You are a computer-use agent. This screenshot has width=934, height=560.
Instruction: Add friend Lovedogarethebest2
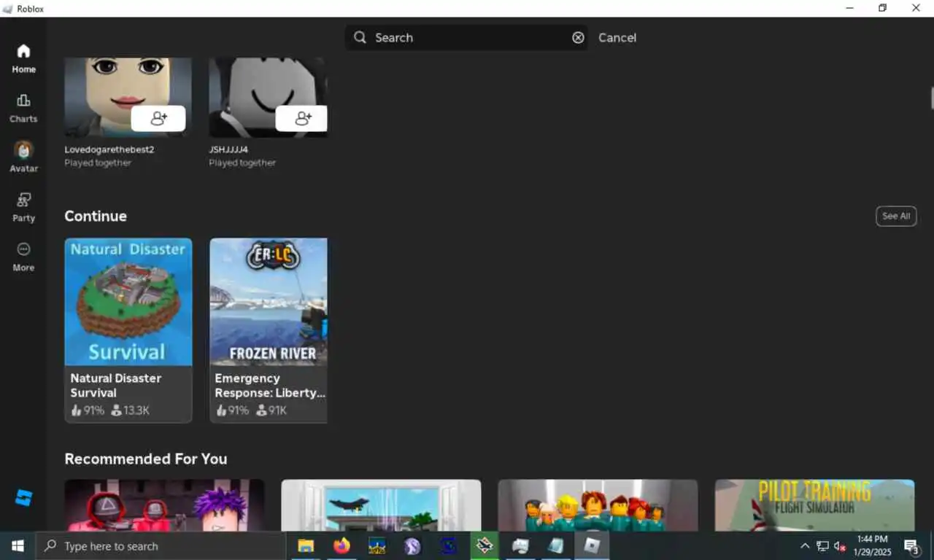[158, 118]
